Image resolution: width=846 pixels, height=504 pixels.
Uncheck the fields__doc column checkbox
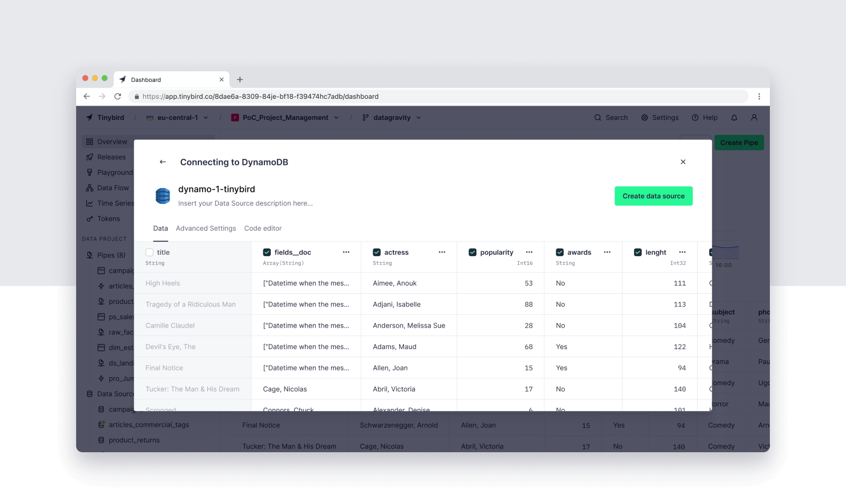tap(267, 253)
